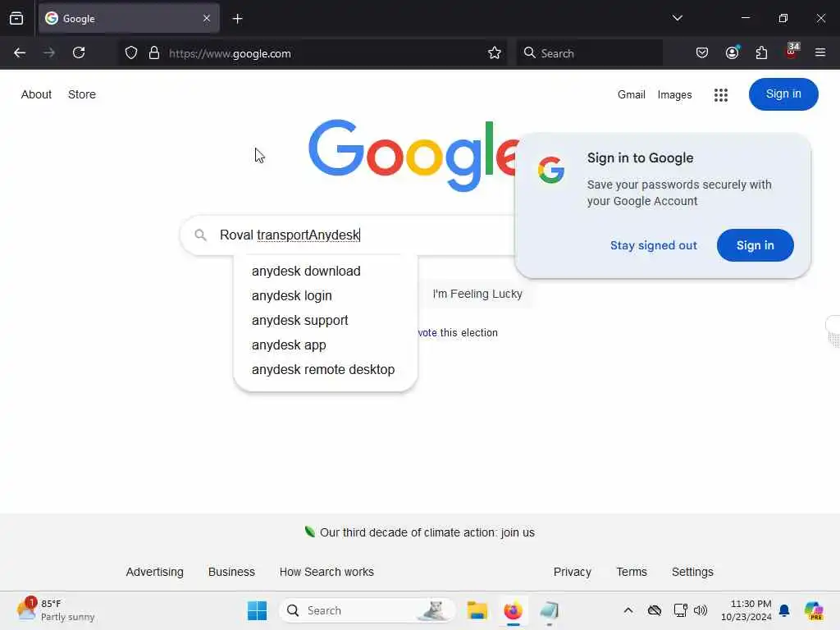
Task: Click the magnifier icon in Google search box
Action: [x=200, y=235]
